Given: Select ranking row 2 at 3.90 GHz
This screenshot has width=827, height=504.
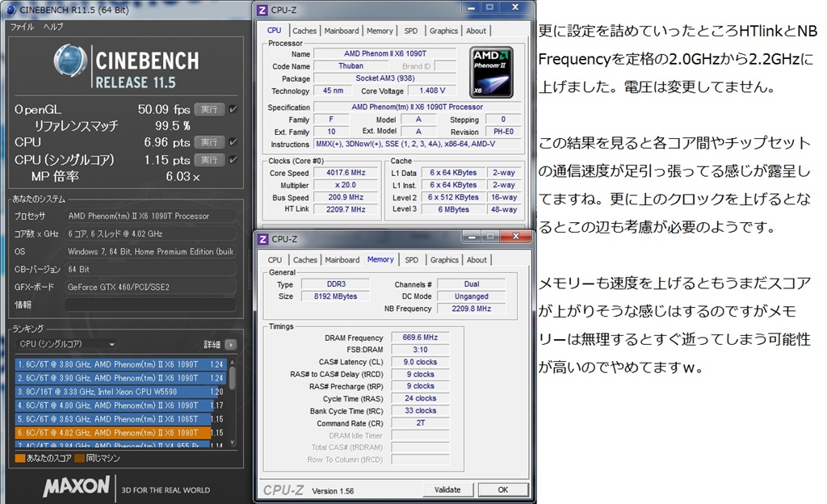Looking at the screenshot, I should click(121, 378).
